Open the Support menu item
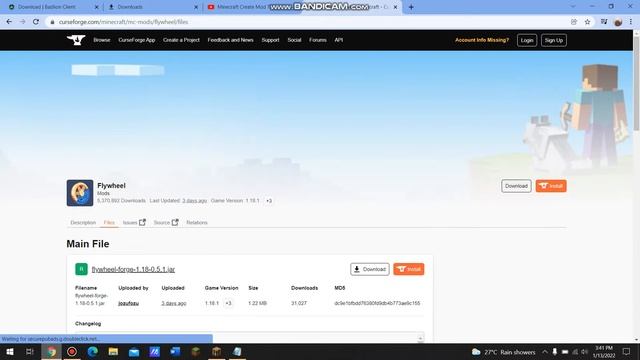Viewport: 640px width, 360px height. click(x=270, y=40)
